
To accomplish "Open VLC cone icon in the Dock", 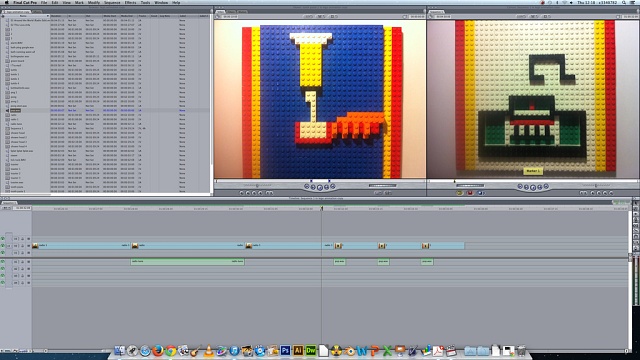I will coord(209,350).
